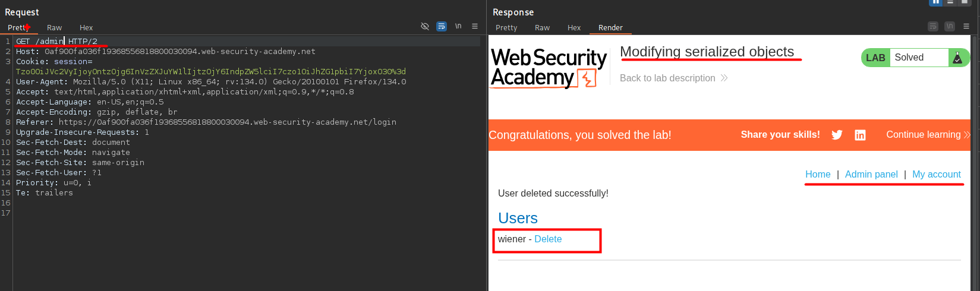Click the lab flask solved icon
This screenshot has width=980, height=291.
pos(957,58)
